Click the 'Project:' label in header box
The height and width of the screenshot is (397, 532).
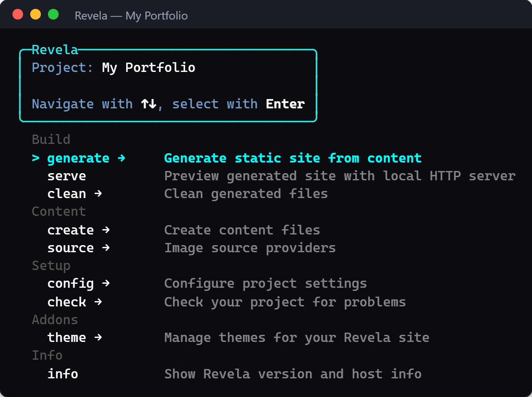click(x=62, y=67)
